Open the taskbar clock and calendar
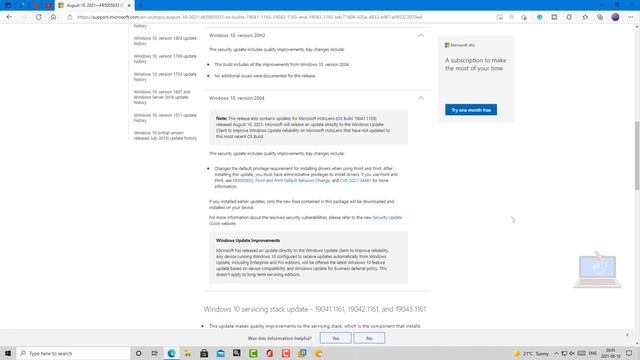This screenshot has width=640, height=360. (x=611, y=353)
